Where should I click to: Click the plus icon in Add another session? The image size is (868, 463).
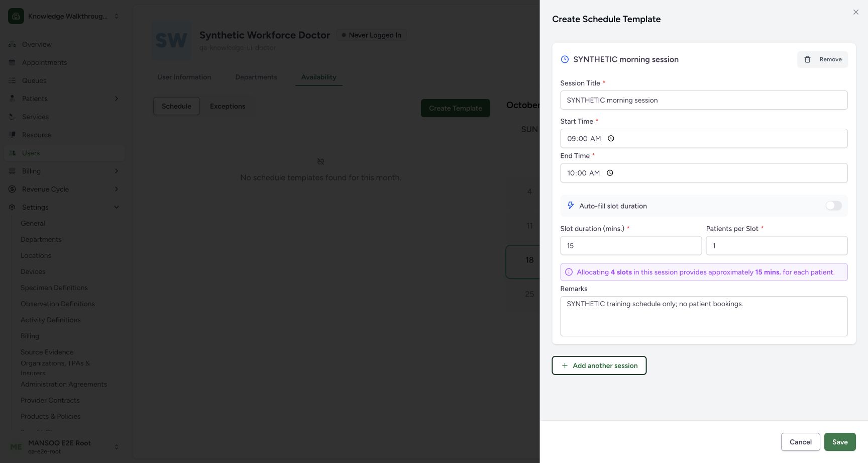(565, 365)
